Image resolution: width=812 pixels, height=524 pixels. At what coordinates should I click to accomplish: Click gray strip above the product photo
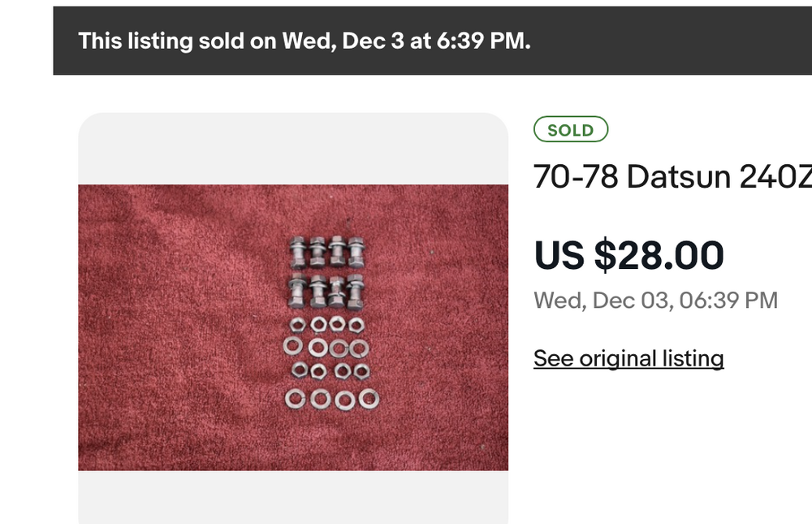tap(292, 150)
